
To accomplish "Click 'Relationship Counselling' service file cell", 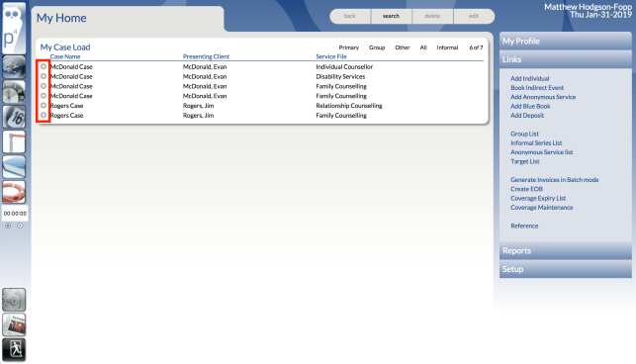I will [349, 106].
